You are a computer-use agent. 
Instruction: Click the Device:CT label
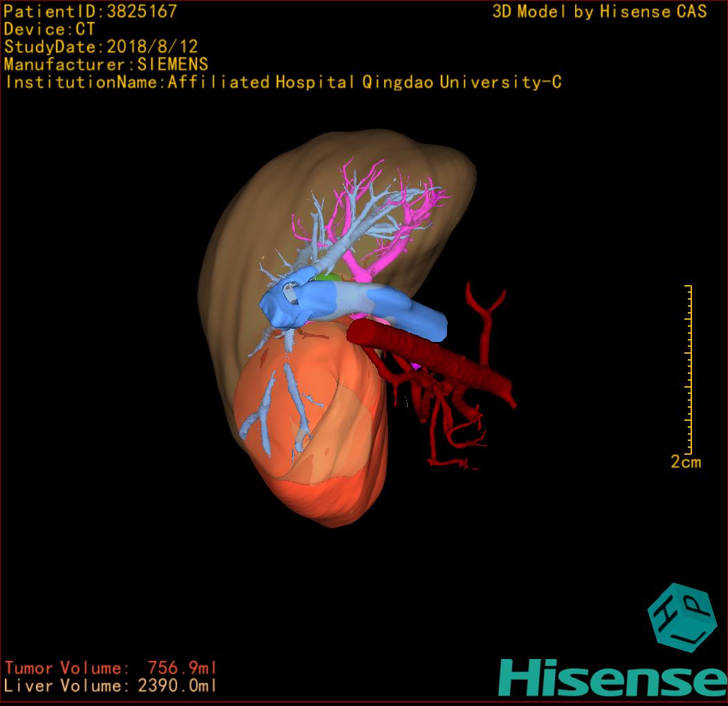(x=49, y=29)
